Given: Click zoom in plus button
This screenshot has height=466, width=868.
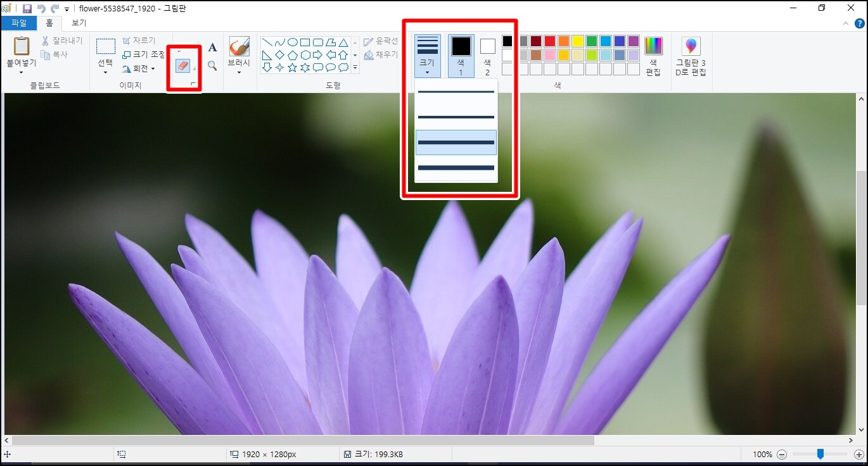Looking at the screenshot, I should [858, 455].
